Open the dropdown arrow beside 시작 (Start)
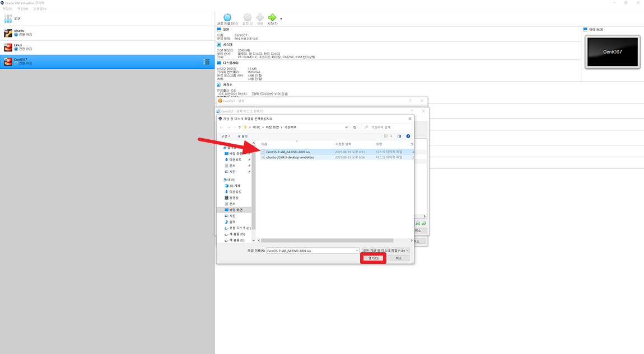This screenshot has height=354, width=644. (281, 19)
